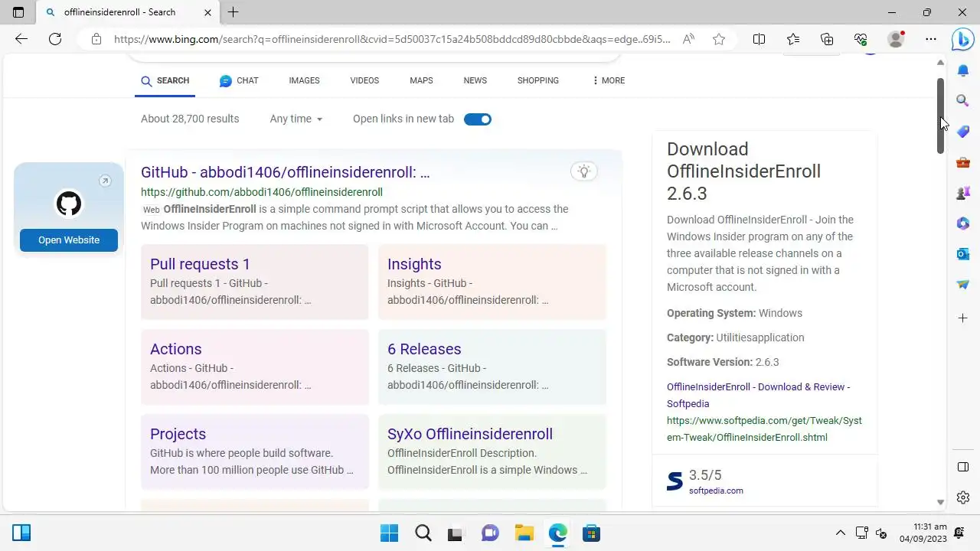Screen dimensions: 980x551
Task: Open the Projects link
Action: tap(178, 434)
